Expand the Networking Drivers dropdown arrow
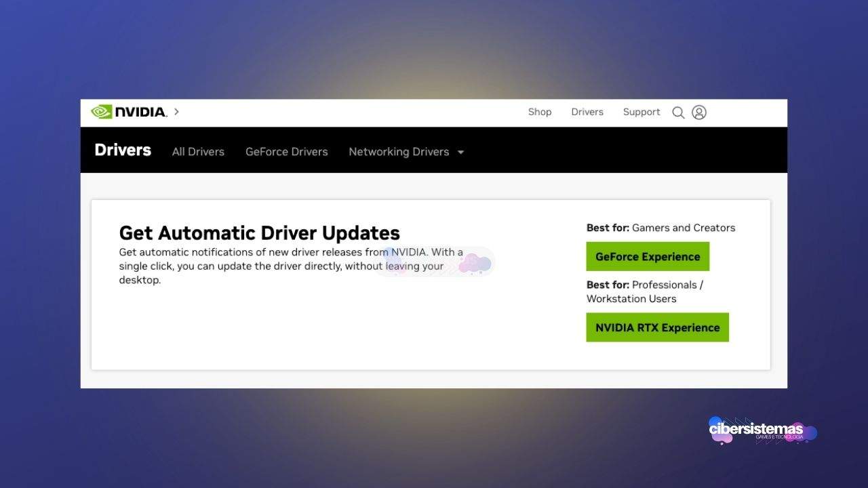The height and width of the screenshot is (488, 868). 461,152
